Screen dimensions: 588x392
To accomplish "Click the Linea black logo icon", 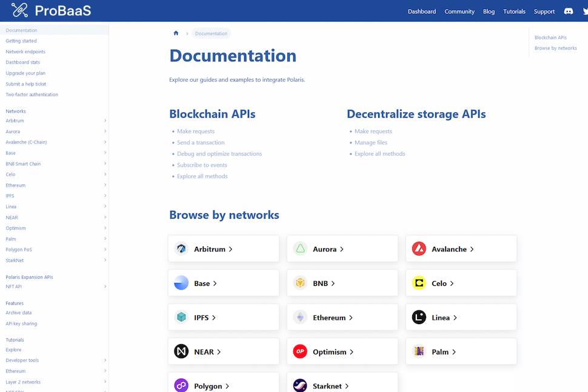I will pos(419,317).
